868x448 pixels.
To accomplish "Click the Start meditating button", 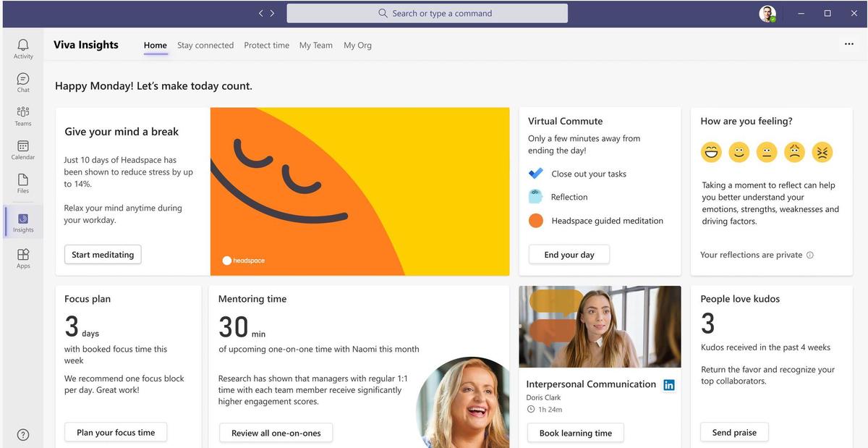I will click(x=103, y=255).
